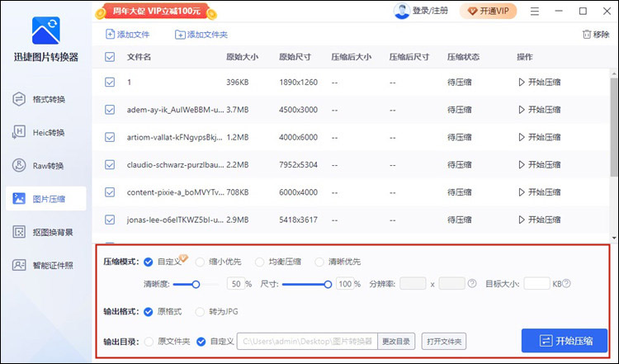Image resolution: width=619 pixels, height=364 pixels.
Task: Select 原文件夹 output directory option
Action: click(x=149, y=342)
